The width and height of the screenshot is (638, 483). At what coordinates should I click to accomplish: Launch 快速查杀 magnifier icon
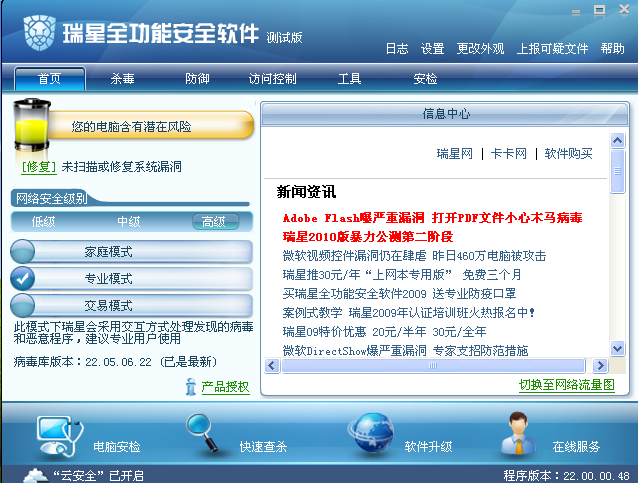click(203, 433)
